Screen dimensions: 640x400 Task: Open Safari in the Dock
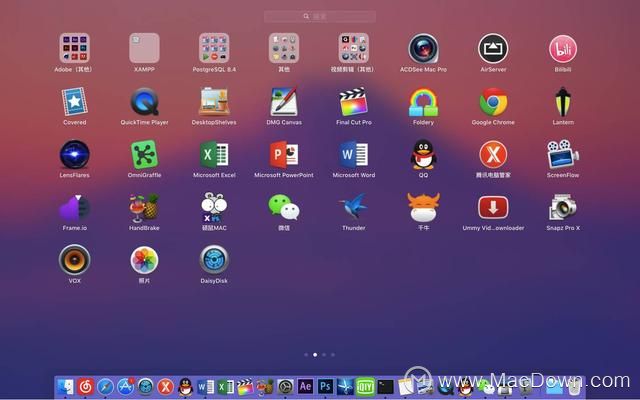click(x=105, y=386)
